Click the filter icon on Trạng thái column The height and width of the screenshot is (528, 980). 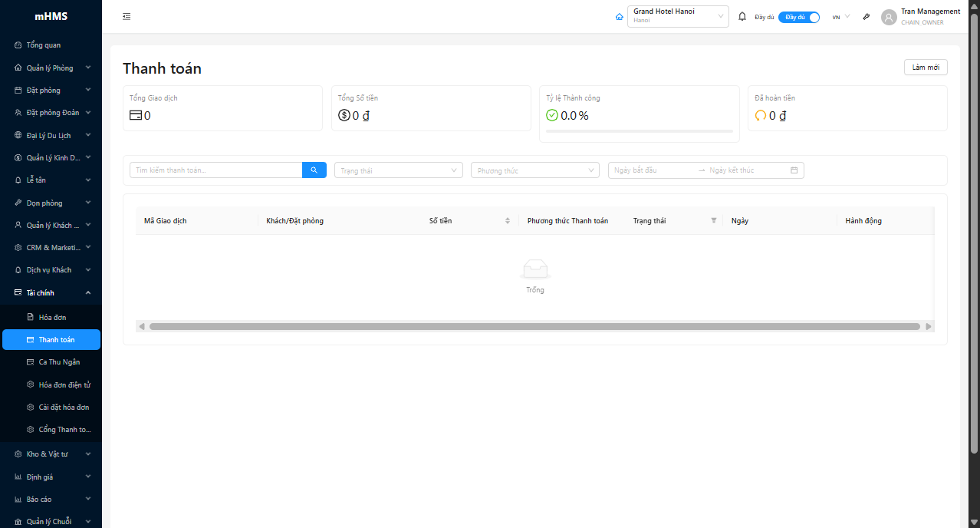[714, 221]
